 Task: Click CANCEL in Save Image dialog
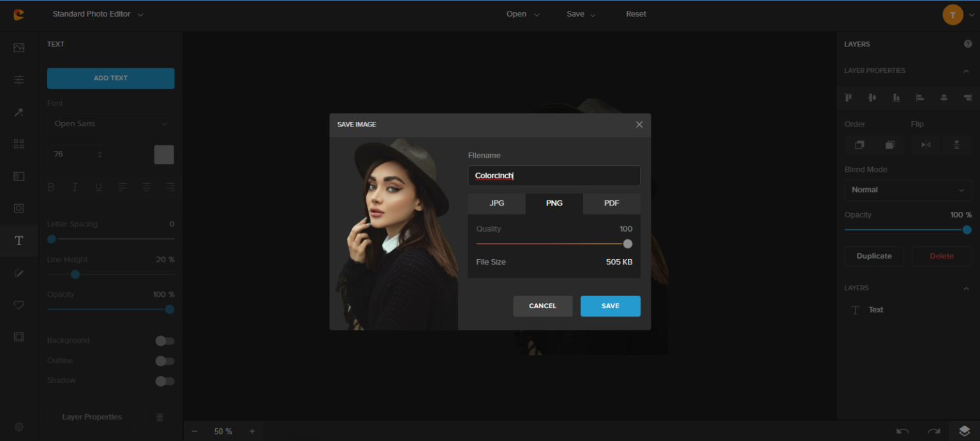(543, 306)
